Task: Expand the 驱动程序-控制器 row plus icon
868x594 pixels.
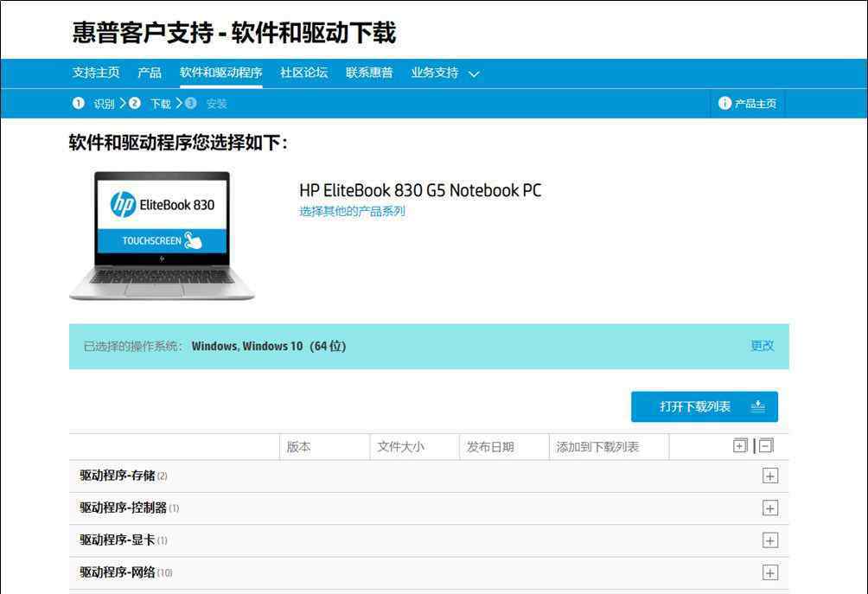Action: (770, 508)
